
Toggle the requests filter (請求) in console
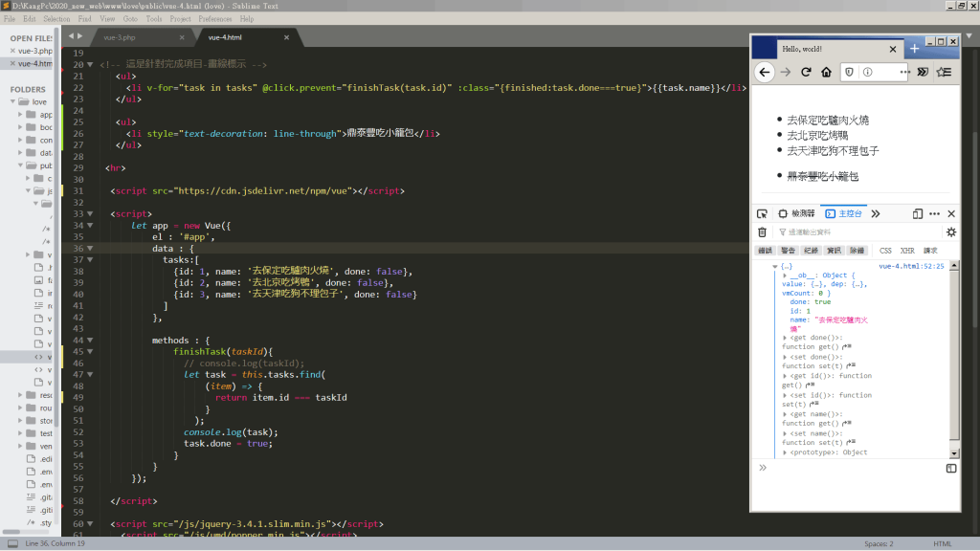tap(930, 251)
